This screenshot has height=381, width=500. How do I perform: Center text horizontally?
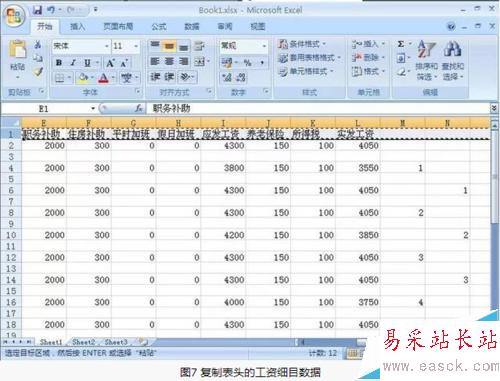[169, 61]
